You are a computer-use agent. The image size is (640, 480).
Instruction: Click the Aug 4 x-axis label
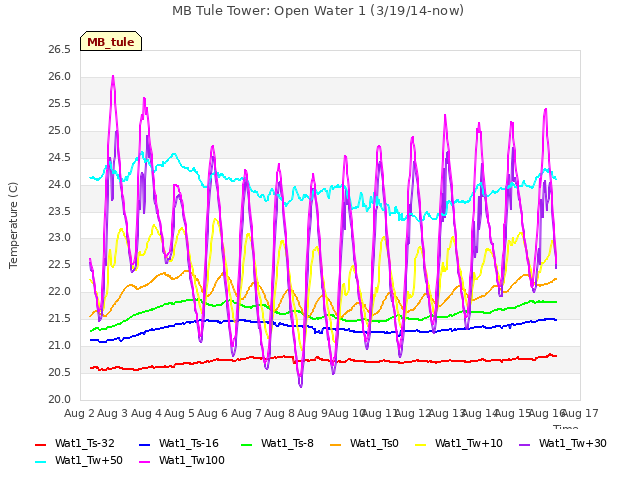(x=146, y=414)
